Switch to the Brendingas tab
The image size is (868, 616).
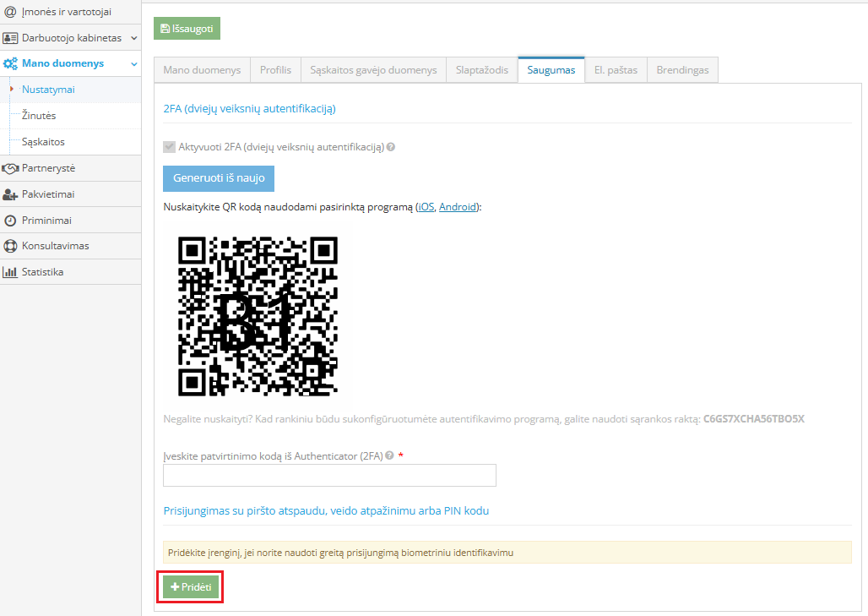click(682, 70)
